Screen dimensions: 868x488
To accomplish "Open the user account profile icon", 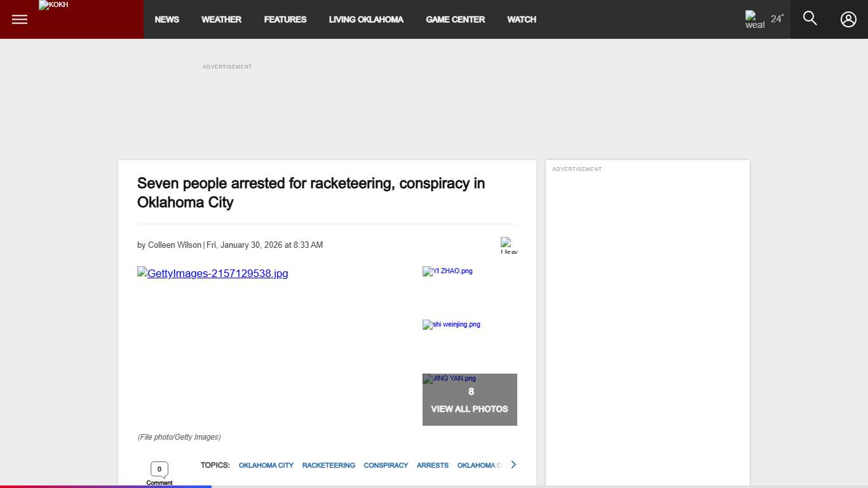I will pos(848,19).
